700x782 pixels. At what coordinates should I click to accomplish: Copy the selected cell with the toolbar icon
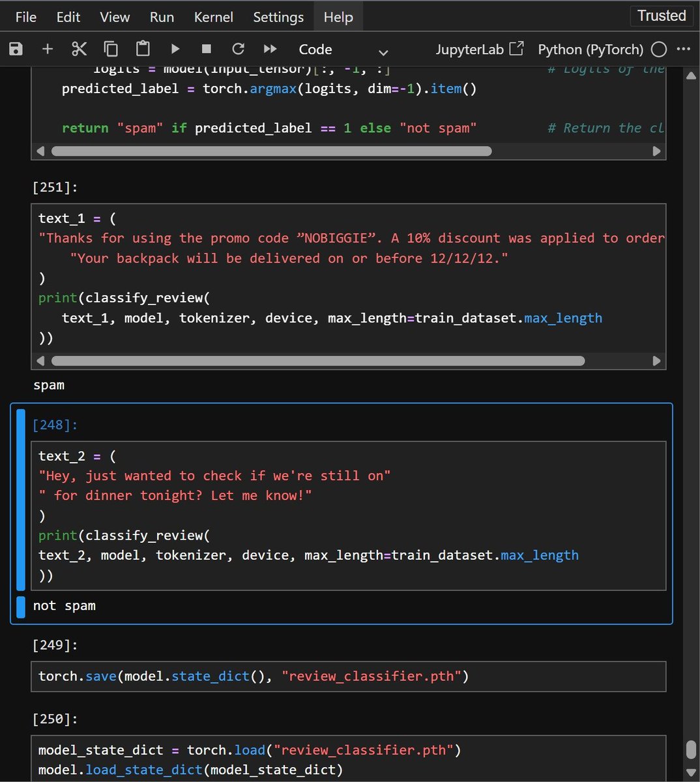(111, 49)
